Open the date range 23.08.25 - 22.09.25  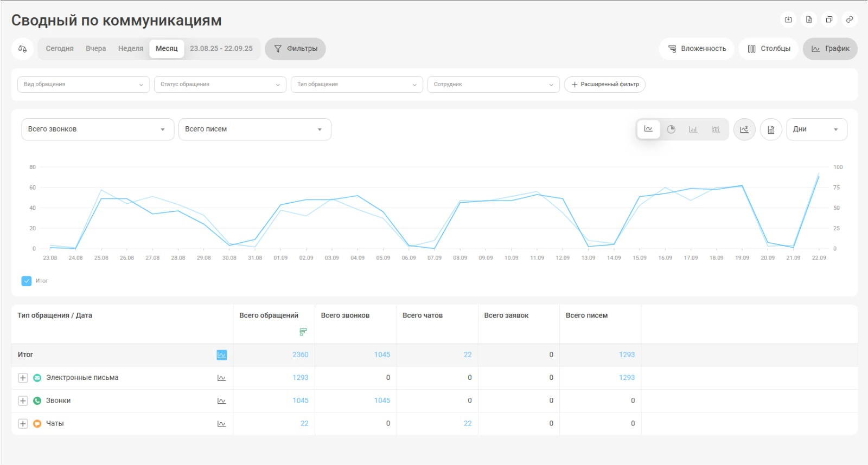tap(221, 49)
